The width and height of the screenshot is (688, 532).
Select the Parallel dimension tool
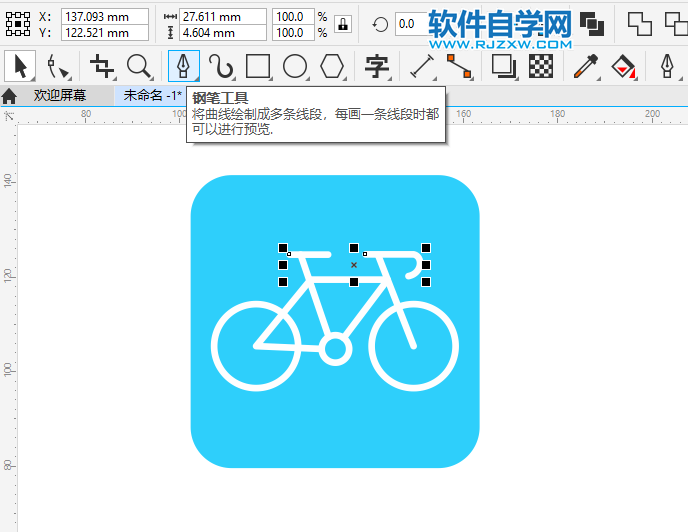[x=422, y=66]
